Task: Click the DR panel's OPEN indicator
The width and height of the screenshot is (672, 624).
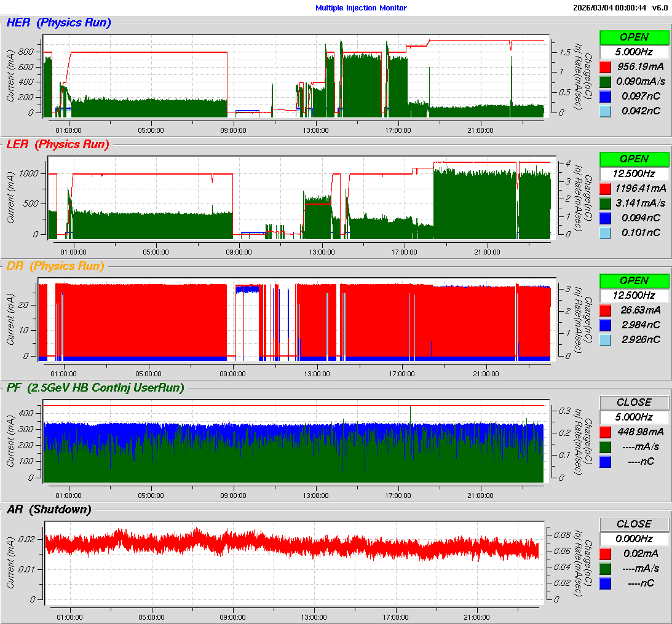Action: coord(634,280)
